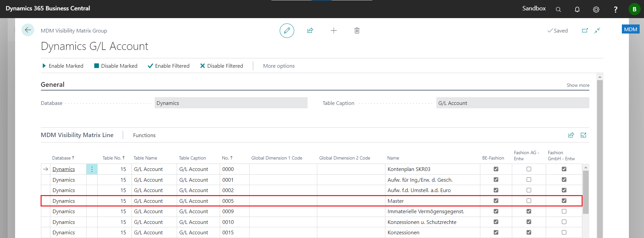Select cell Kontenplan SKR03
Screen dimensions: 644x238
432,169
